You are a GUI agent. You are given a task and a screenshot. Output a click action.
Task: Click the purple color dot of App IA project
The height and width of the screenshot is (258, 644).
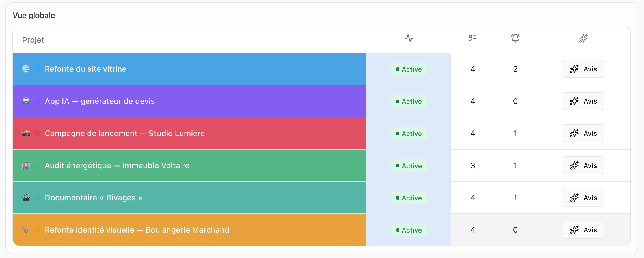pyautogui.click(x=37, y=101)
